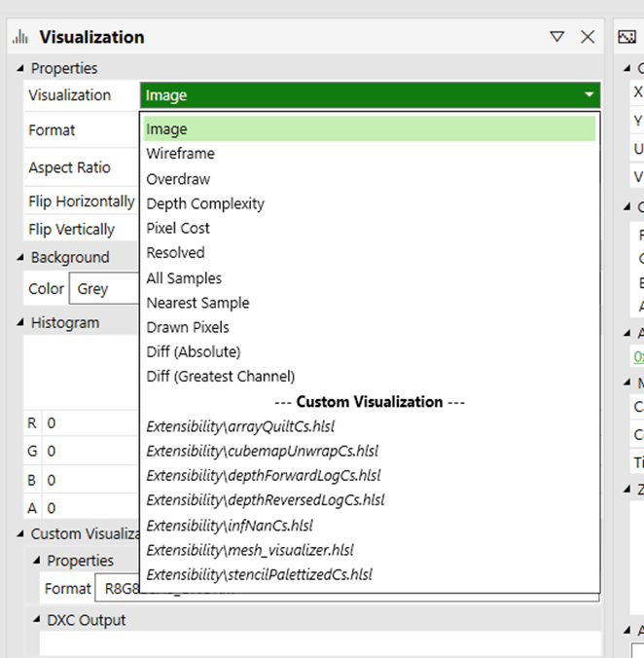This screenshot has height=658, width=644.
Task: Choose the Overdraw visualization option
Action: (x=370, y=179)
